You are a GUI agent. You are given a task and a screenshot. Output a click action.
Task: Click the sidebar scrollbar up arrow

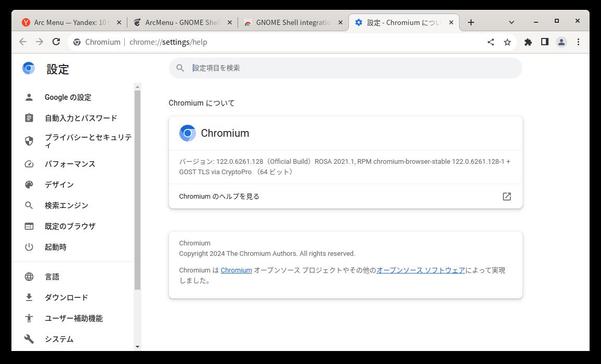click(x=138, y=87)
